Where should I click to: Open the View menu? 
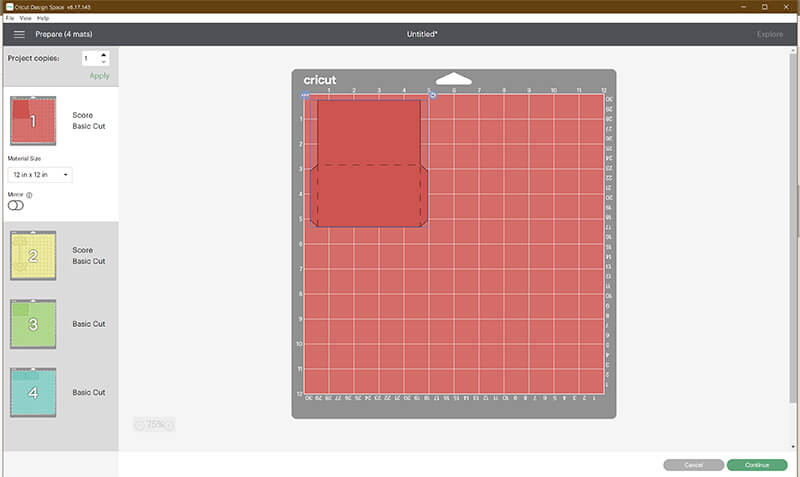(x=26, y=18)
